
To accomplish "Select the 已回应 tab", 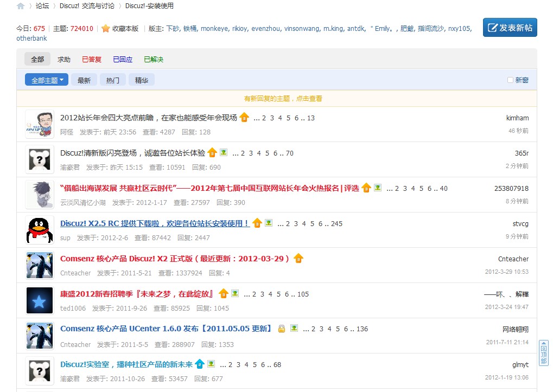I will tap(123, 59).
